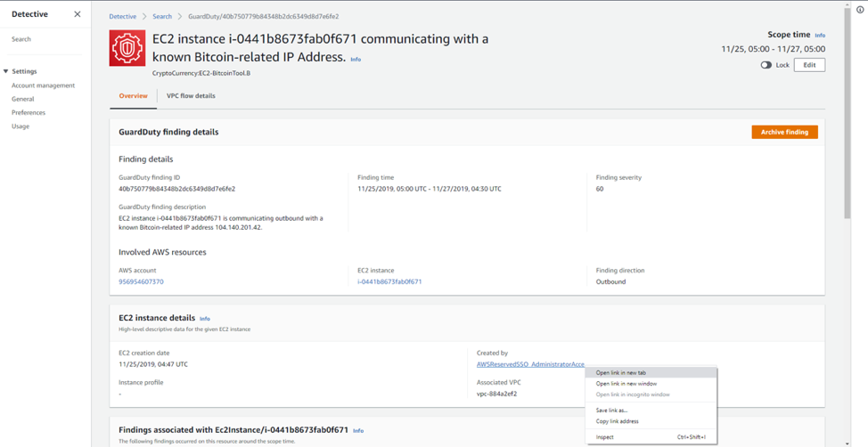This screenshot has height=447, width=868.
Task: Click the vertical page scrollbar
Action: pyautogui.click(x=847, y=113)
